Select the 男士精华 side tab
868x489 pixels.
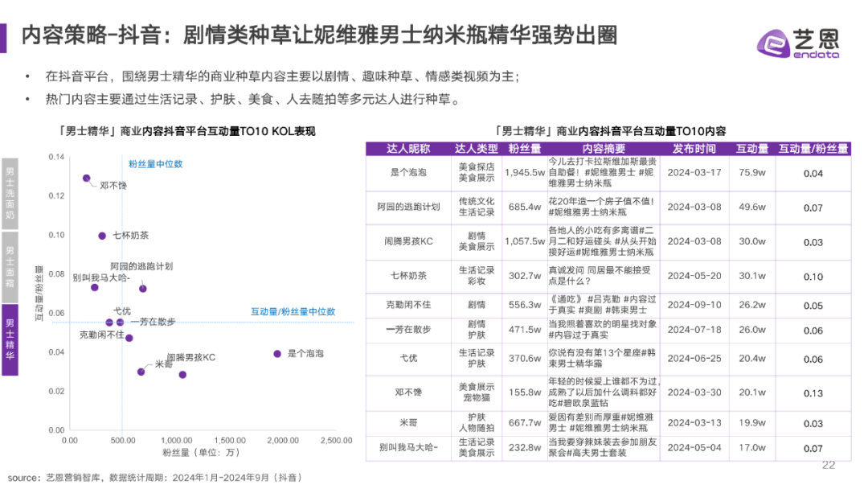click(x=10, y=340)
